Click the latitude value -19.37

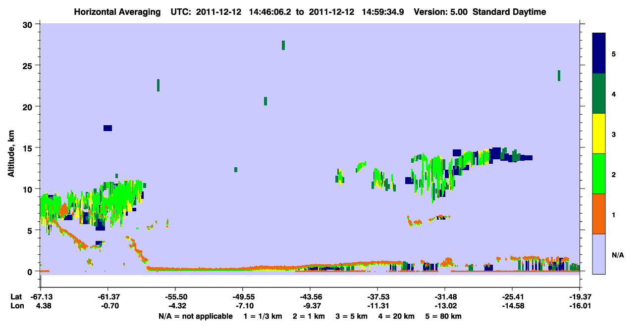click(x=580, y=297)
